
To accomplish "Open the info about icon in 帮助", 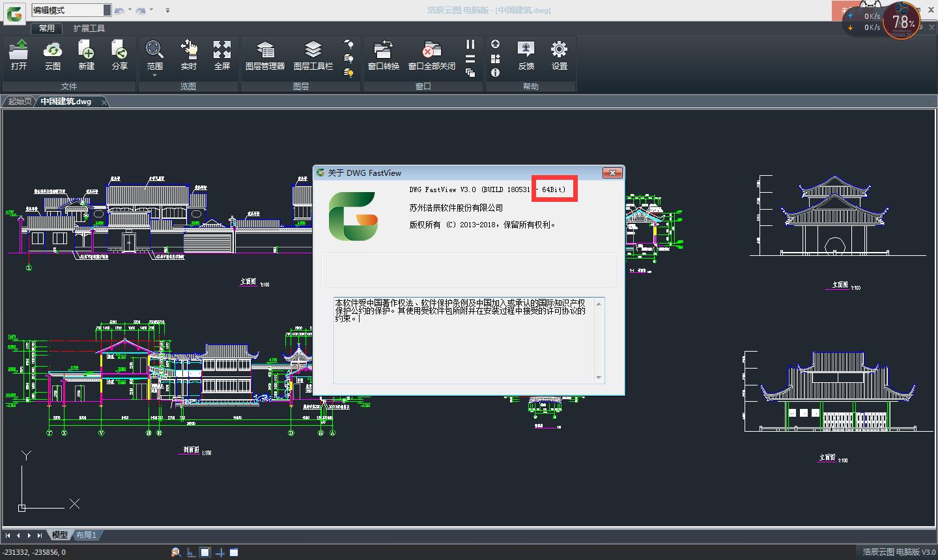I will [x=495, y=73].
